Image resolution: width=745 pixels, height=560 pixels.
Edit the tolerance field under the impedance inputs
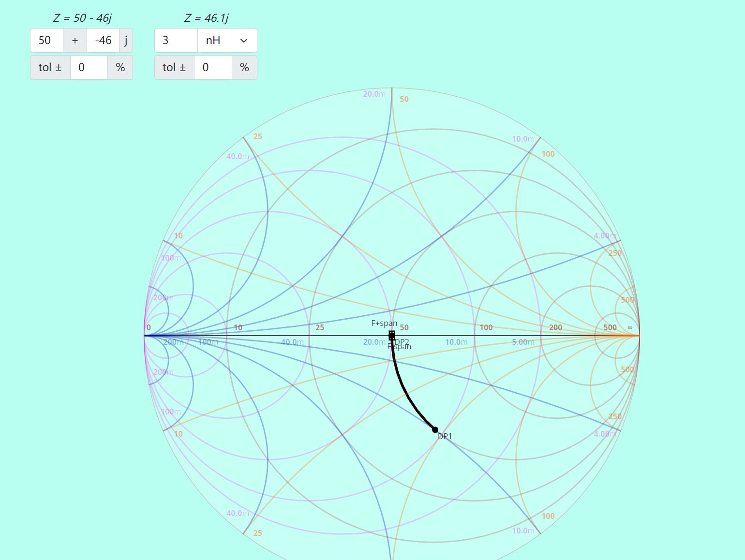point(89,68)
